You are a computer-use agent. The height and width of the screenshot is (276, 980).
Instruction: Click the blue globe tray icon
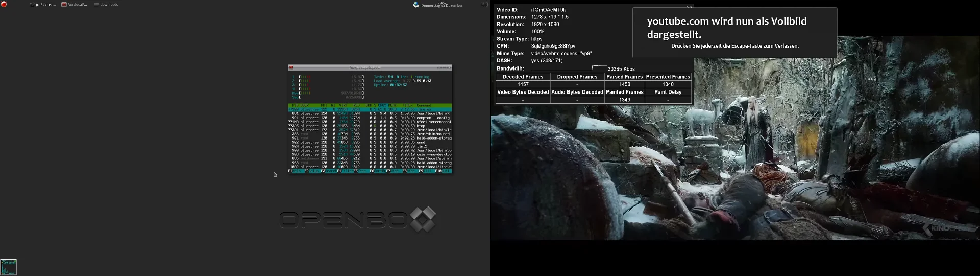[x=416, y=5]
